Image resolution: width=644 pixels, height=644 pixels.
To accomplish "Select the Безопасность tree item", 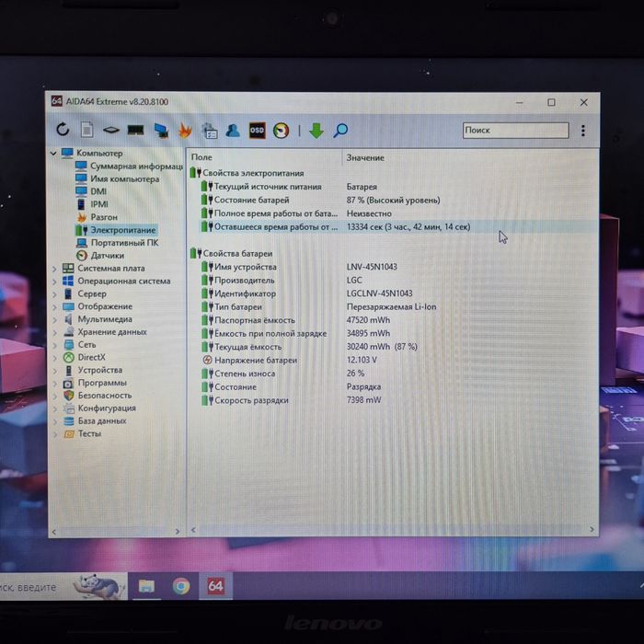I will (98, 396).
